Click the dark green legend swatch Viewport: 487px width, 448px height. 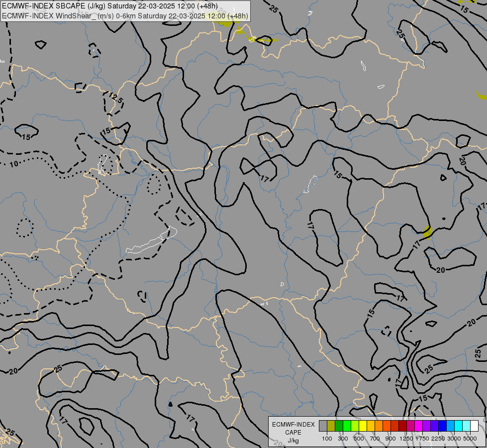[x=339, y=426]
